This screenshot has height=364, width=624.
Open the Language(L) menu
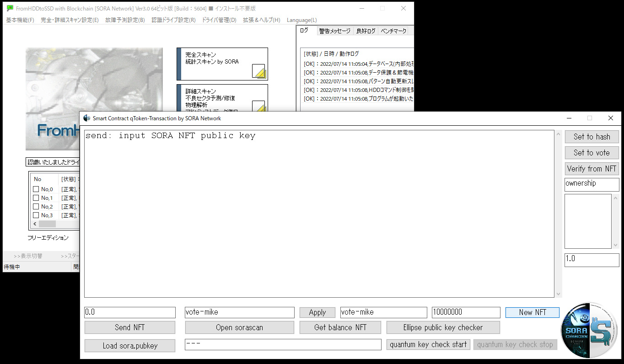[301, 20]
